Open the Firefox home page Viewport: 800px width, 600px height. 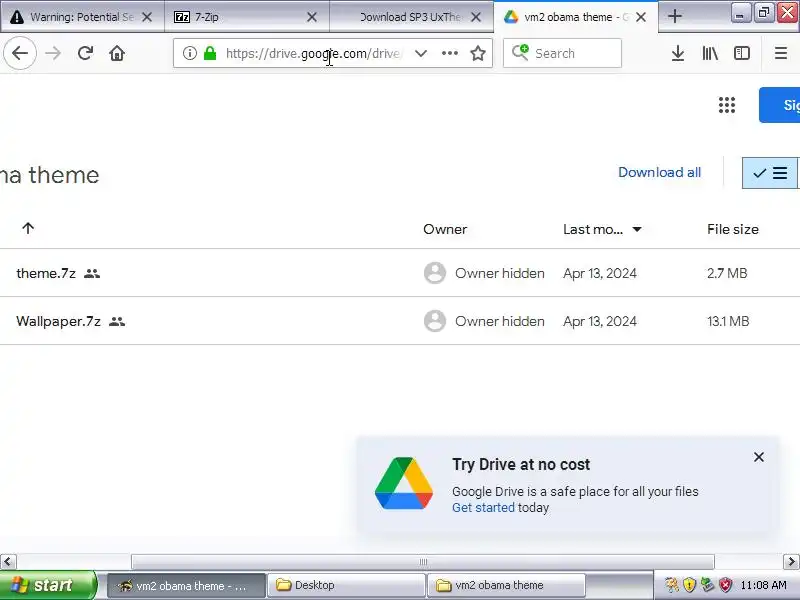coord(117,53)
